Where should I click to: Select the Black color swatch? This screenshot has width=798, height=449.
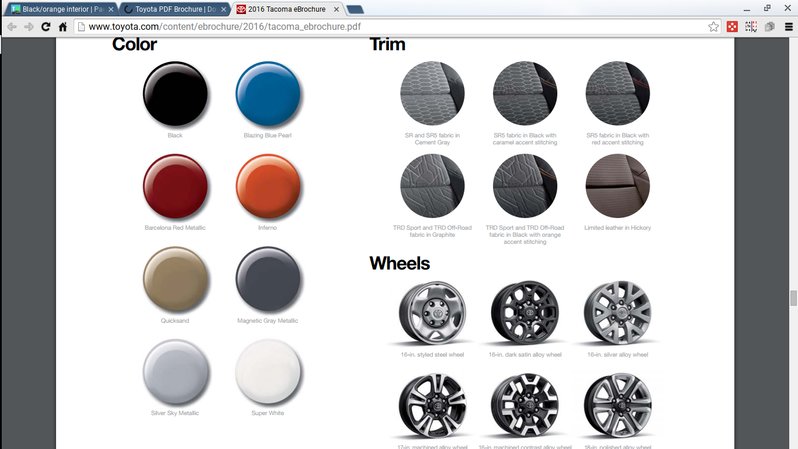(x=176, y=94)
